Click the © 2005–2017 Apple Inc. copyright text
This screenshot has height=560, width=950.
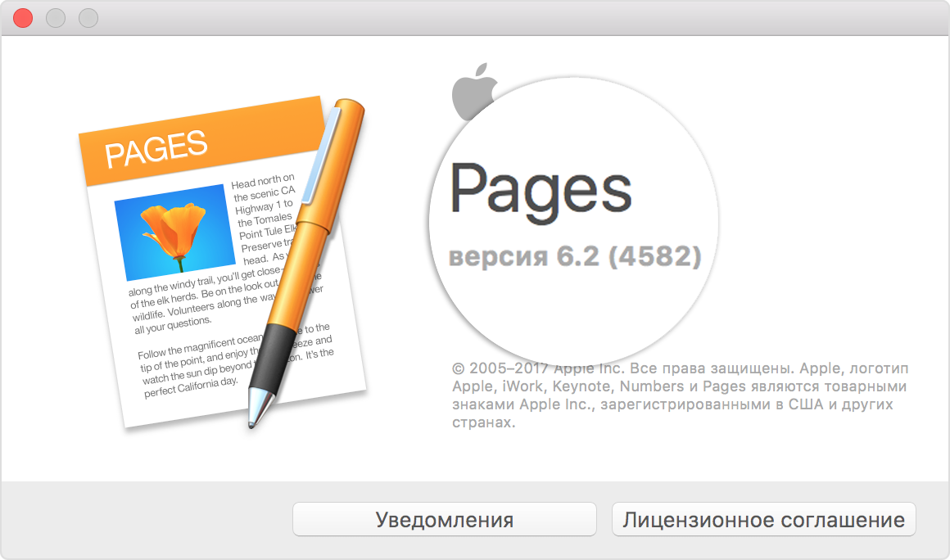pos(680,395)
